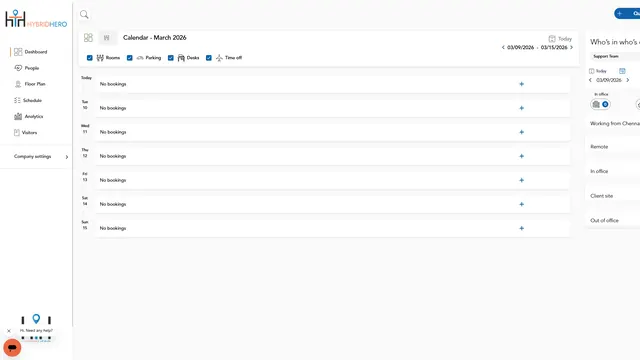
Task: Click the Today icon in Who's in panel
Action: [x=591, y=71]
